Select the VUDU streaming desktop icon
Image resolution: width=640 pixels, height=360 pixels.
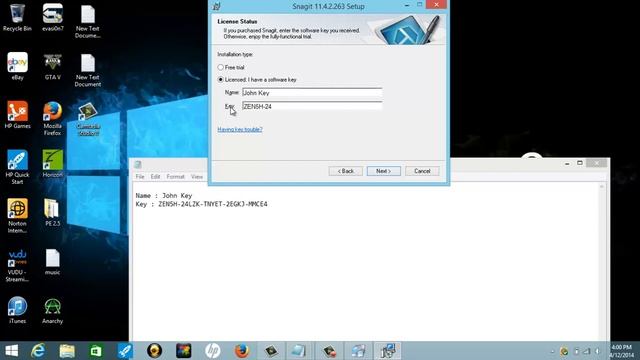click(x=17, y=265)
